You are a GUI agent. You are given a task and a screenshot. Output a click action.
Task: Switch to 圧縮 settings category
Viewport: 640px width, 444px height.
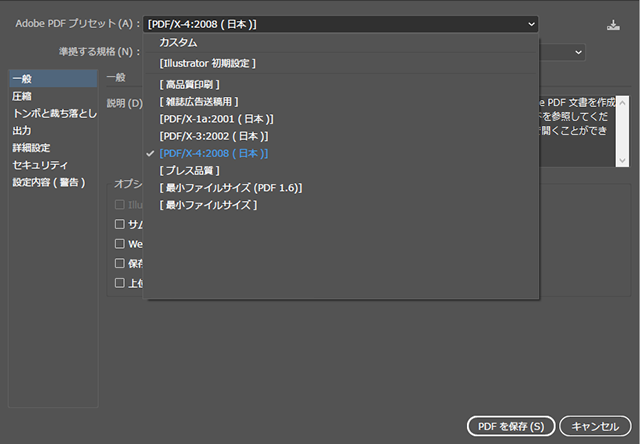(53, 96)
